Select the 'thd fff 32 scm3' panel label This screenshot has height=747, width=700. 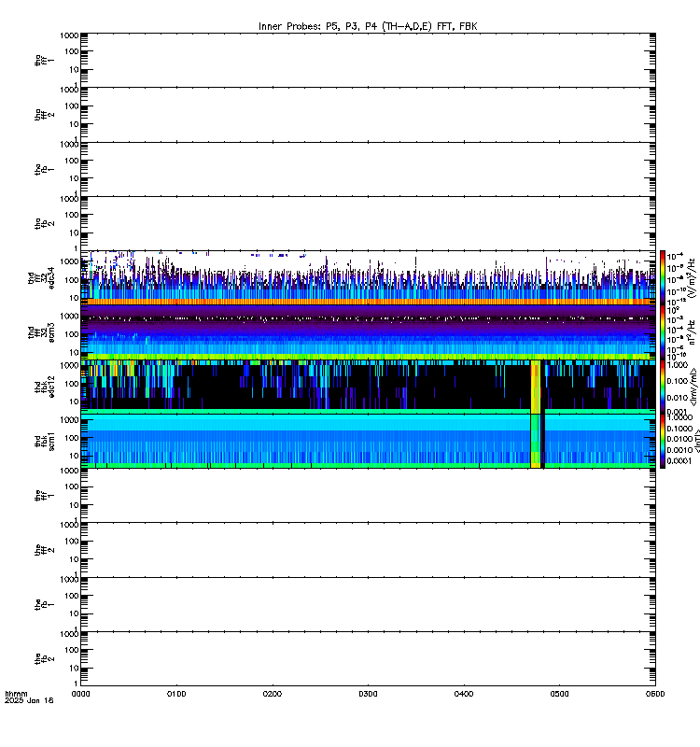click(41, 332)
